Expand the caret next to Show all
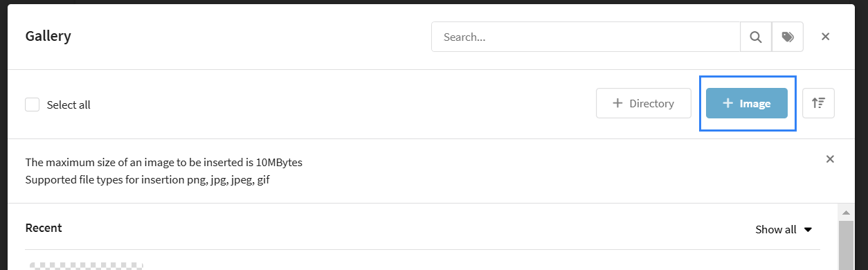868x270 pixels. (808, 230)
